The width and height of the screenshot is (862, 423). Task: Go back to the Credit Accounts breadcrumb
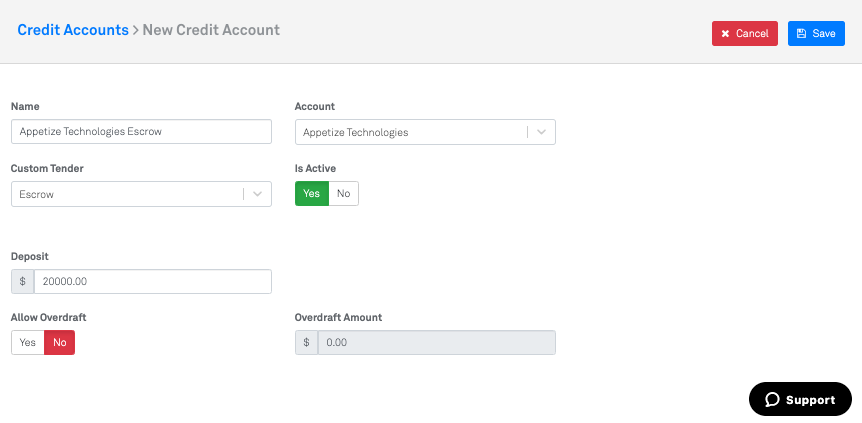coord(72,30)
